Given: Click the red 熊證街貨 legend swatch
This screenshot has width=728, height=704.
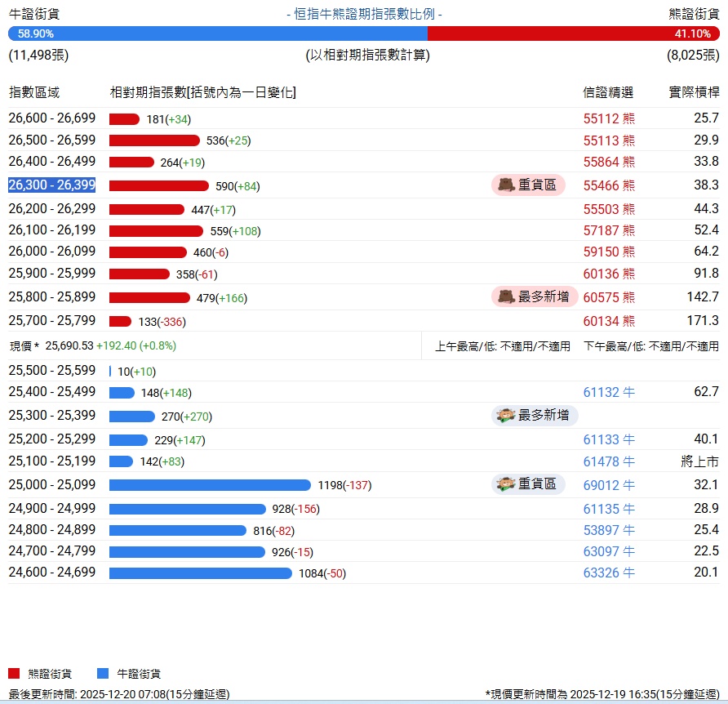Looking at the screenshot, I should [14, 673].
